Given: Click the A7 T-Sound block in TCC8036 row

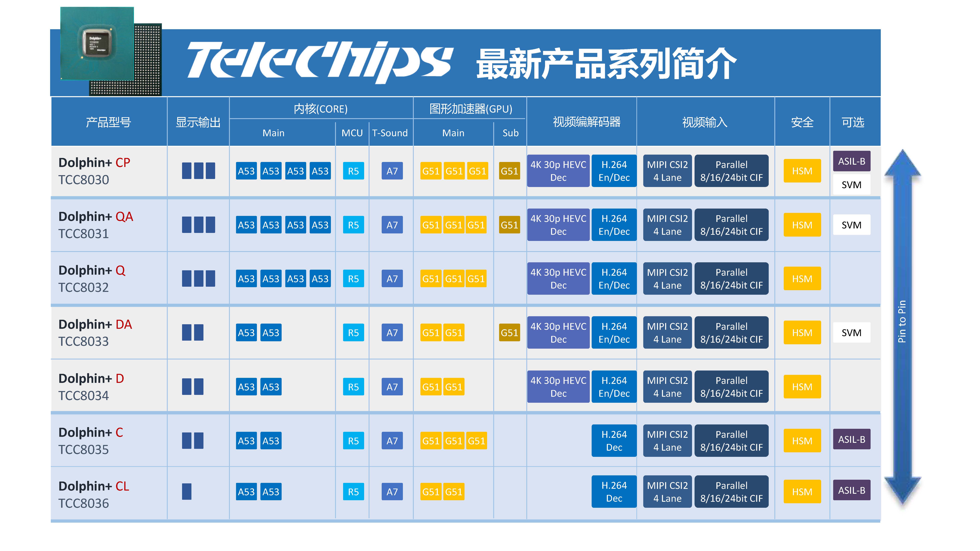Looking at the screenshot, I should click(x=392, y=492).
